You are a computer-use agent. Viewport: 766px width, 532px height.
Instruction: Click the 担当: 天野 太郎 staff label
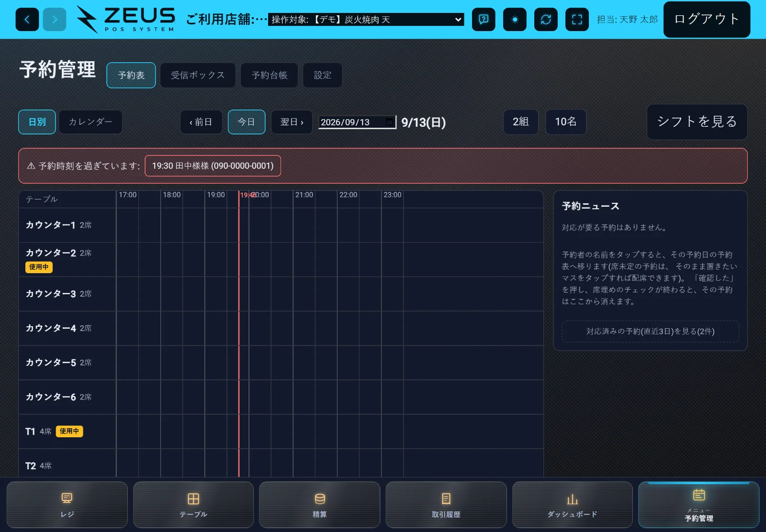[627, 20]
